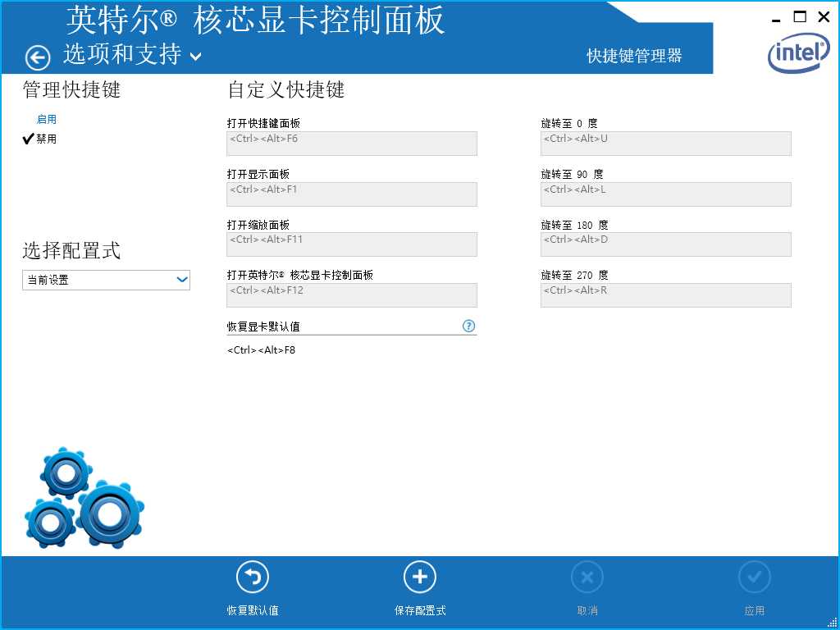Click the 快捷键管理器 header label

[x=634, y=56]
